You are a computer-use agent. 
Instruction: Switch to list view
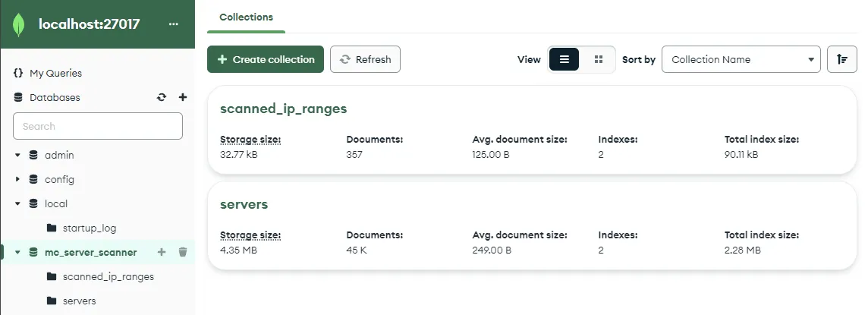pos(564,59)
